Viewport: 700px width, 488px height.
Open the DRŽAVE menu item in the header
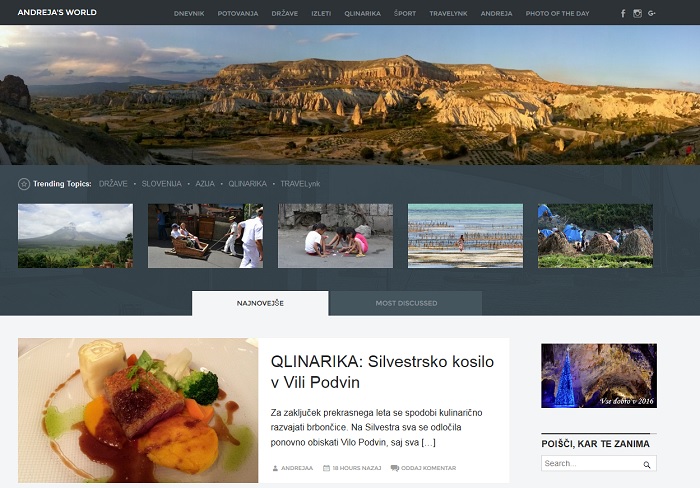(285, 13)
